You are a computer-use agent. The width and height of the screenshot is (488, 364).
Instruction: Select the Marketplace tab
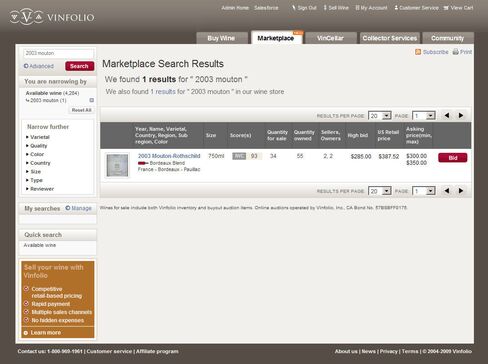point(276,38)
